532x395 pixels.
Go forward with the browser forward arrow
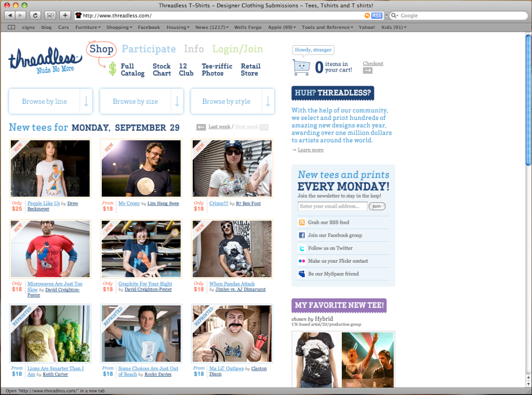point(21,15)
